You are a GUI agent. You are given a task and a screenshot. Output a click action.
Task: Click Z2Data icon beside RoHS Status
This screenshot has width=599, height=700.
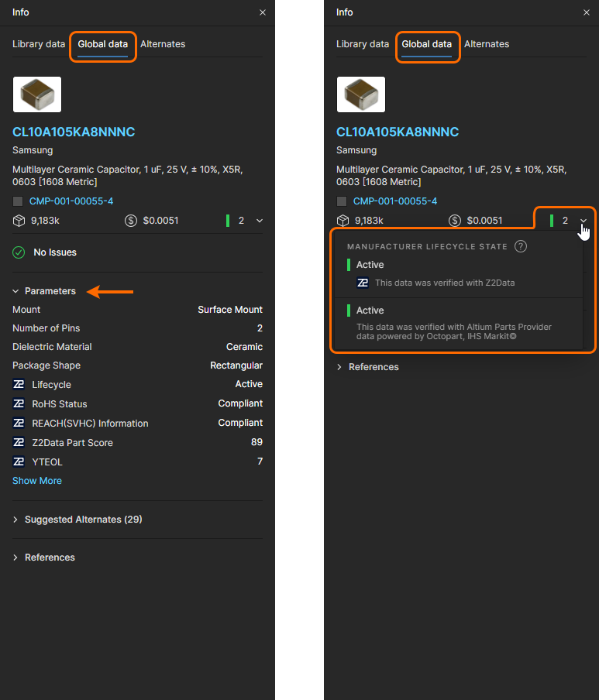click(x=19, y=403)
